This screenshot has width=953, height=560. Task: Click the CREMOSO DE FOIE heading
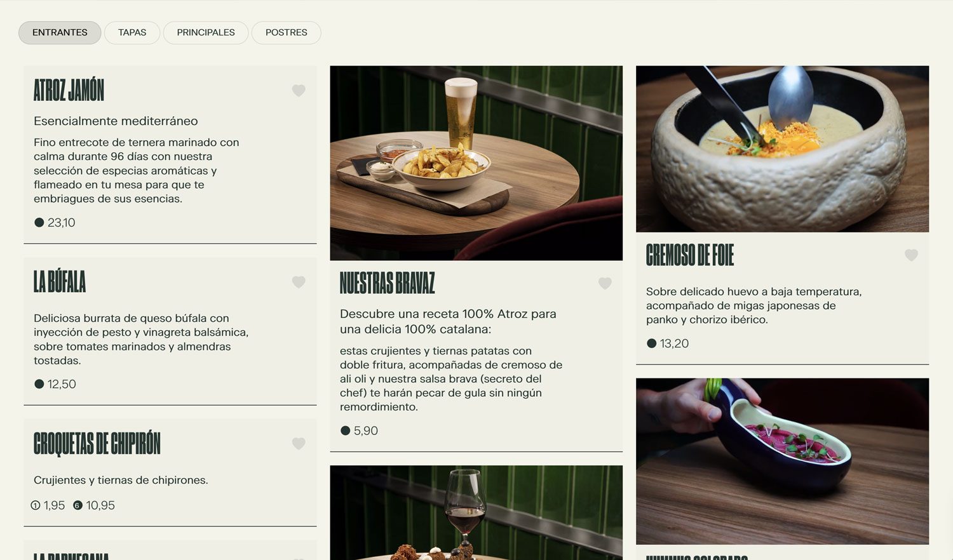click(690, 255)
